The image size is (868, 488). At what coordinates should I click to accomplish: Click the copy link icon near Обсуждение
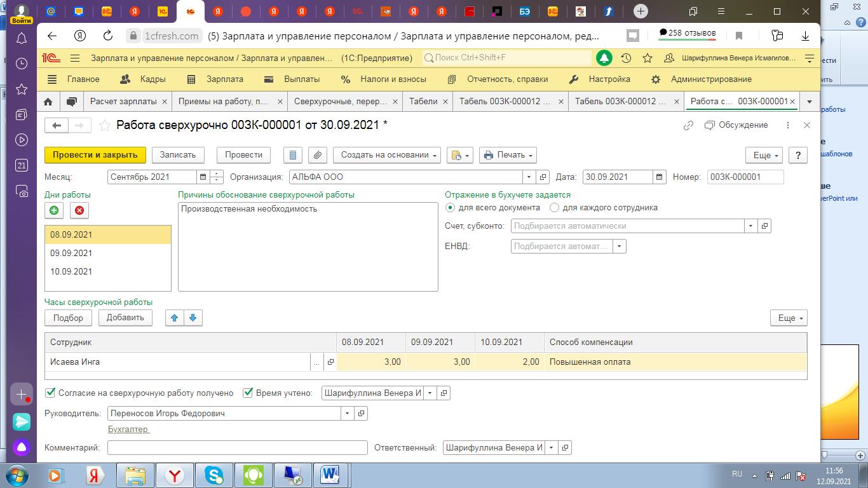click(688, 126)
